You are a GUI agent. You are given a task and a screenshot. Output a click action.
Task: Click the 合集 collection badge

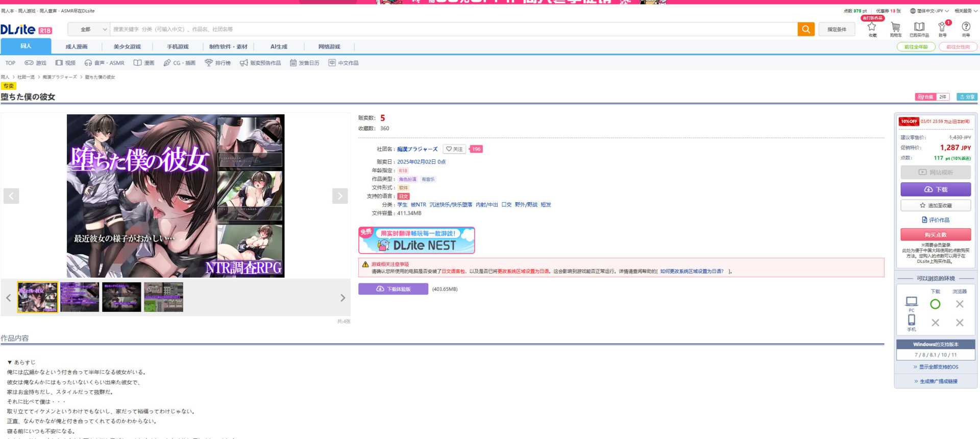pos(932,97)
